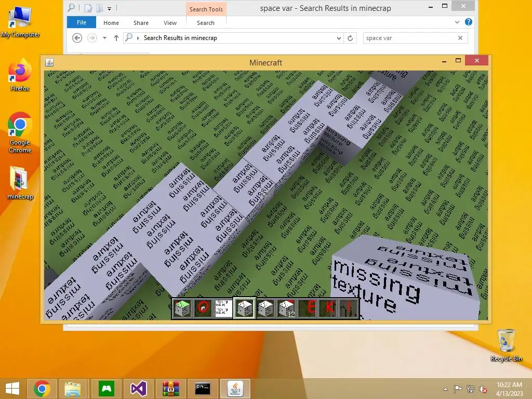
Task: Select hotbar slot with green-topped block
Action: coord(182,308)
